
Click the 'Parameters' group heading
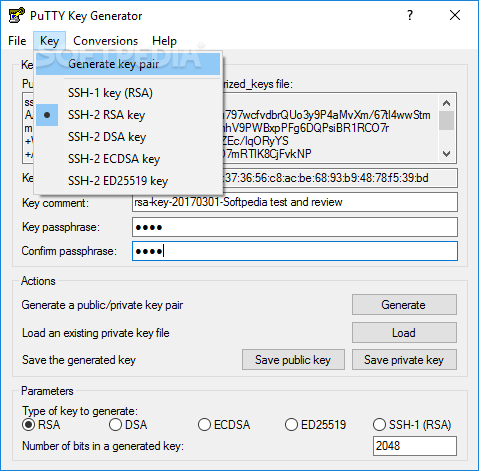(47, 391)
